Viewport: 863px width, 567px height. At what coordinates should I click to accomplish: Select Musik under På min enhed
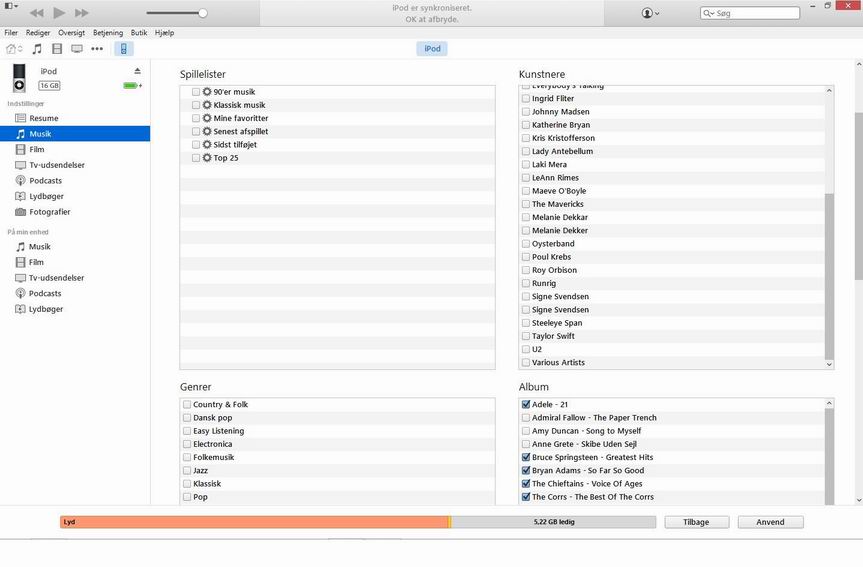pos(75,247)
